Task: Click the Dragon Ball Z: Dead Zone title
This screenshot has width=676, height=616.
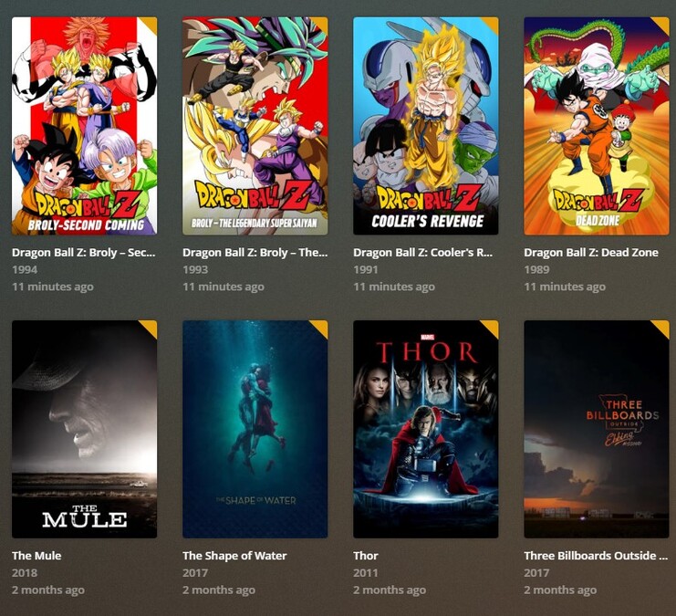Action: click(591, 253)
